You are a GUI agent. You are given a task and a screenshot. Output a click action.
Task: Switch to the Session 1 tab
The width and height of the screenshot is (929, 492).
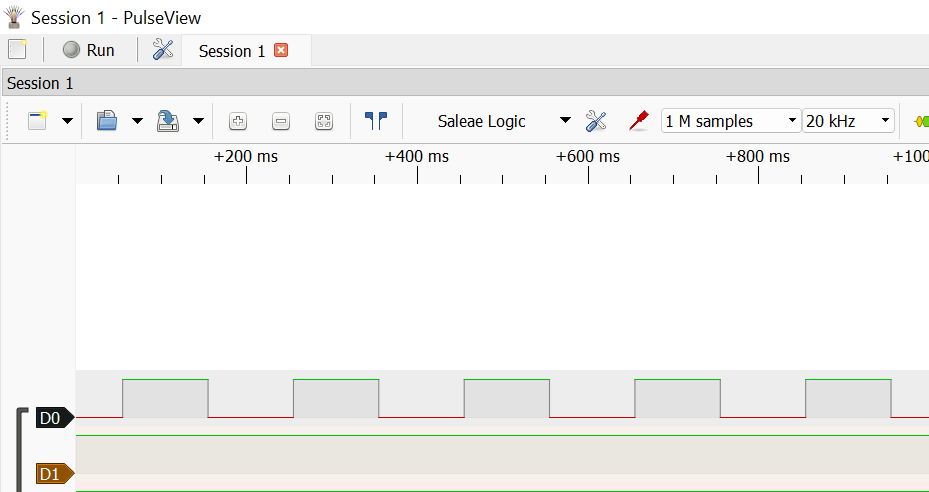click(232, 51)
